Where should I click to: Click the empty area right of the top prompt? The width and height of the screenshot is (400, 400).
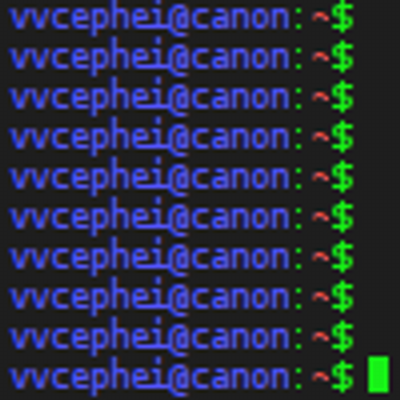click(x=377, y=17)
